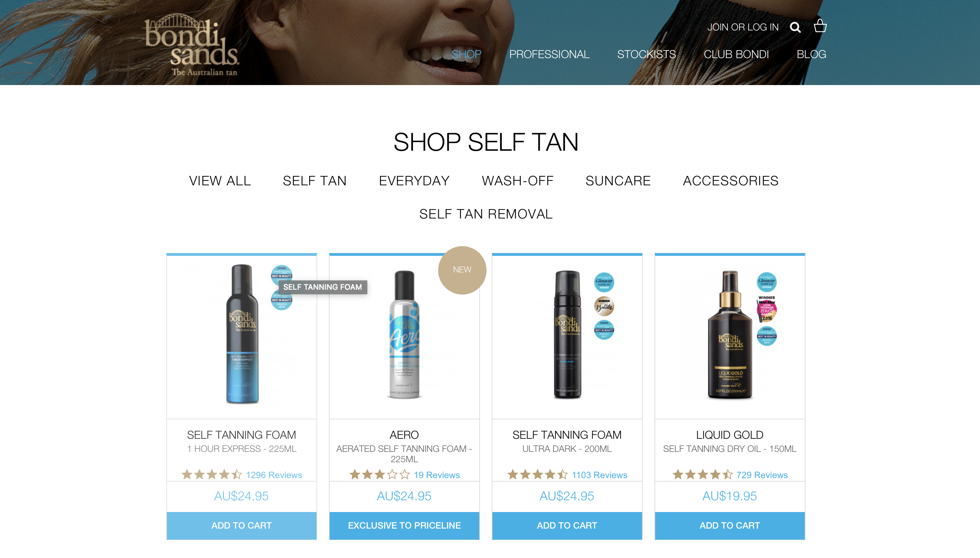Open the 1296 Reviews link

pos(274,475)
